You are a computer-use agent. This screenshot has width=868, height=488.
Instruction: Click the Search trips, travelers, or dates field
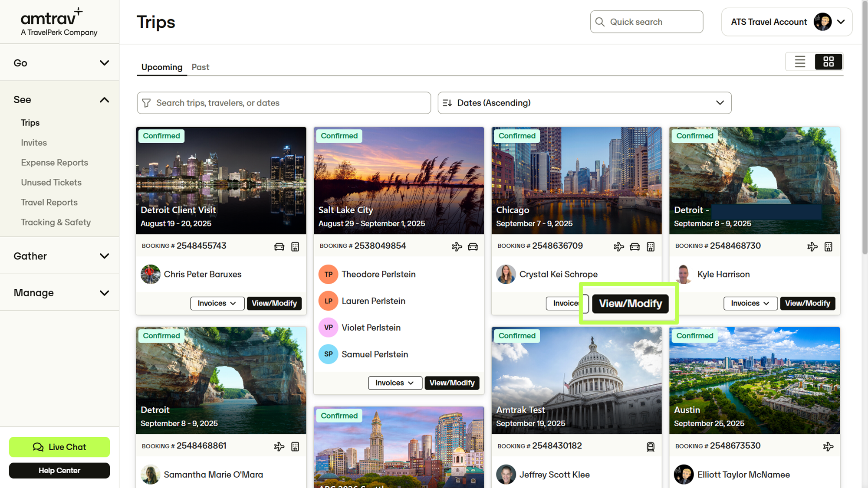284,103
